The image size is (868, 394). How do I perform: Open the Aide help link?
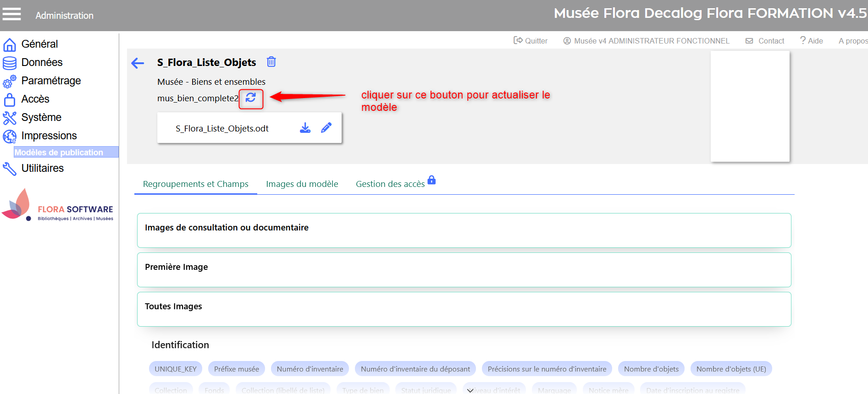tap(812, 41)
